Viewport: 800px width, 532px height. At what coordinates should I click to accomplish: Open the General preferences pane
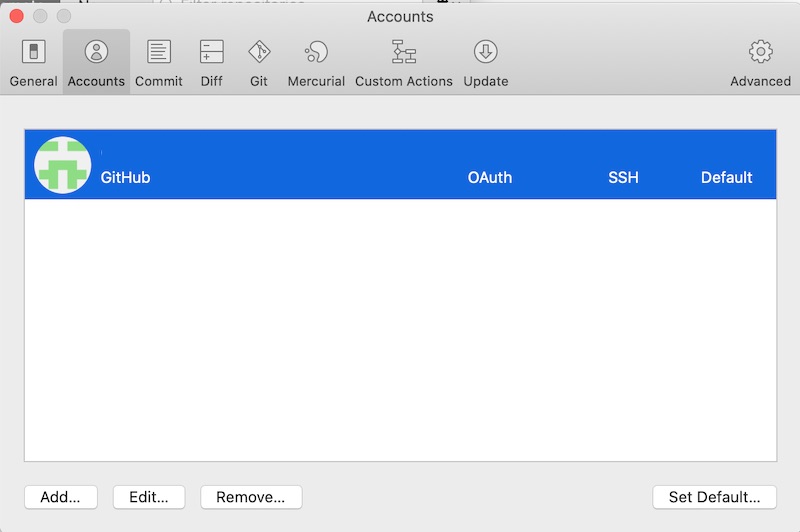point(34,62)
